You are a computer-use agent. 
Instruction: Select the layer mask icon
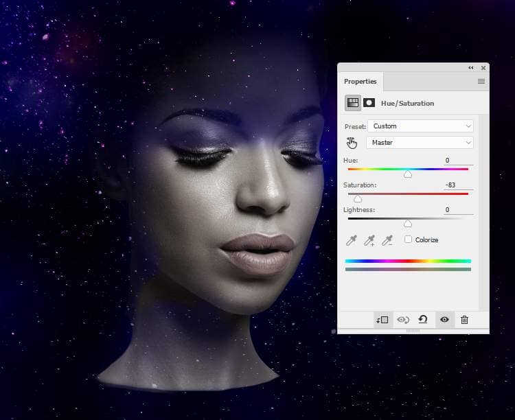[369, 103]
